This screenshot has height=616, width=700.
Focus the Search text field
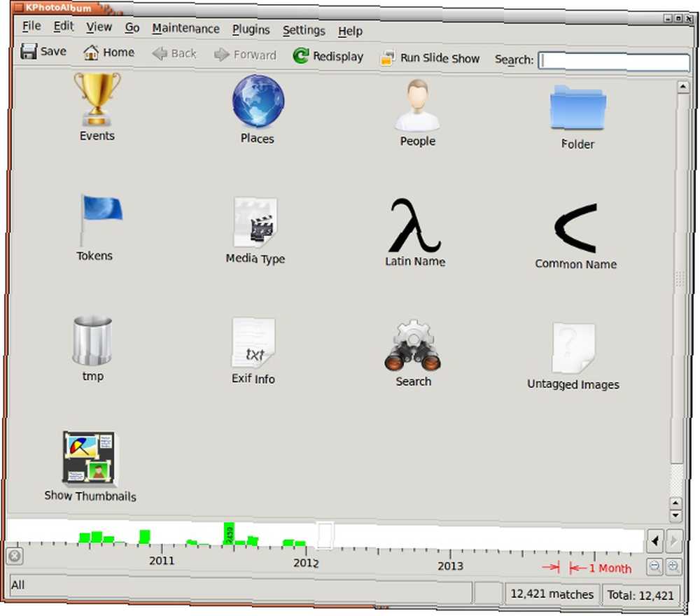[614, 61]
